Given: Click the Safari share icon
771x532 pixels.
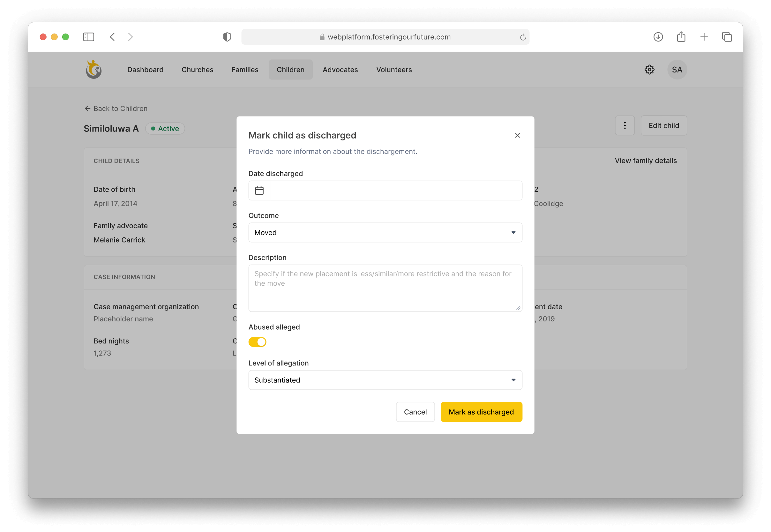Looking at the screenshot, I should [681, 37].
